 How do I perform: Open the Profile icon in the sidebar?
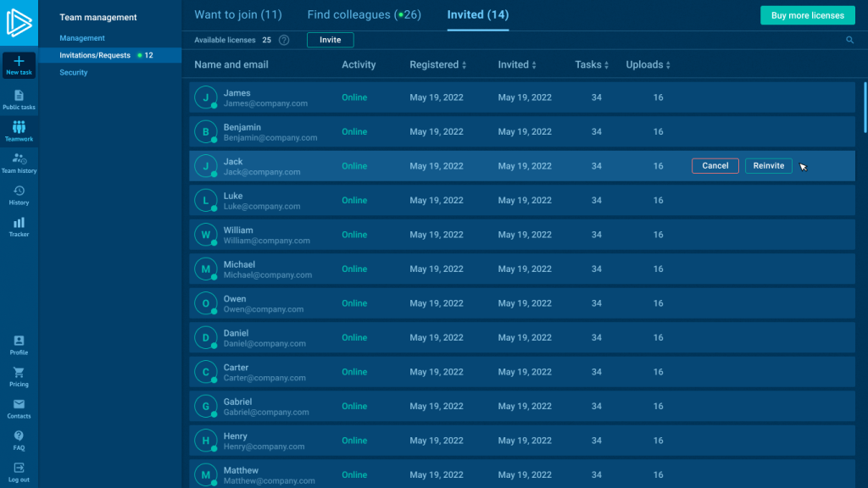[19, 341]
